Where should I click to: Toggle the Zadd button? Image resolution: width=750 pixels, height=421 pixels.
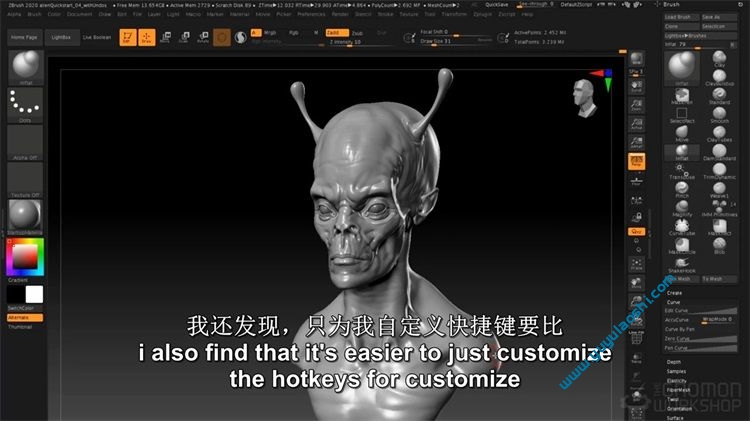click(x=336, y=33)
